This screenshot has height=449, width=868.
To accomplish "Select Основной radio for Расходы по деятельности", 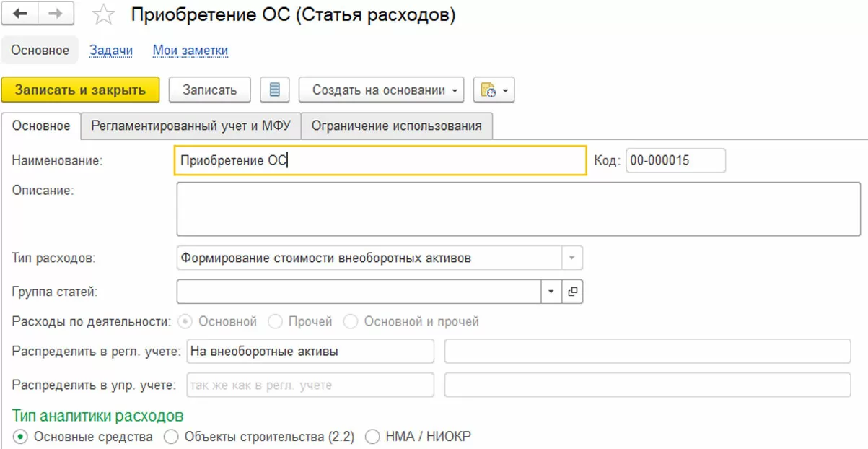I will (x=185, y=321).
